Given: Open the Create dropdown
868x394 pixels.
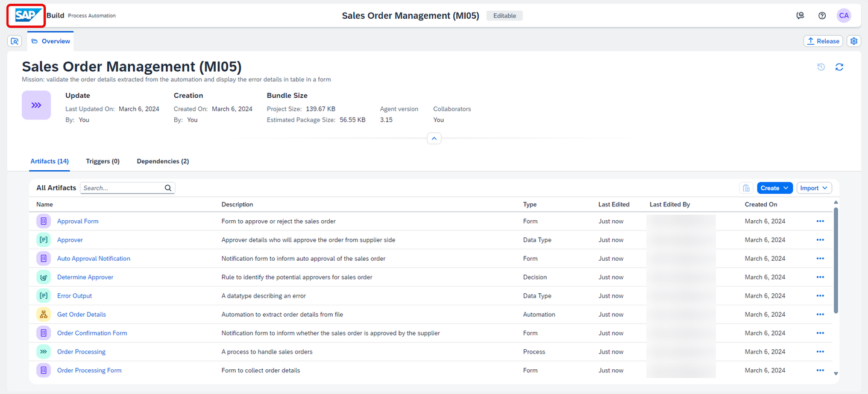Looking at the screenshot, I should click(775, 188).
